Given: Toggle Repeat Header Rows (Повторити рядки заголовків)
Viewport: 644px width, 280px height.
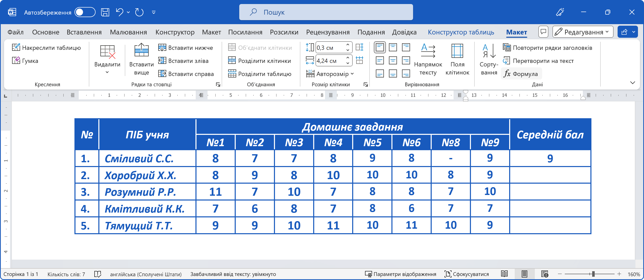Looking at the screenshot, I should [547, 48].
